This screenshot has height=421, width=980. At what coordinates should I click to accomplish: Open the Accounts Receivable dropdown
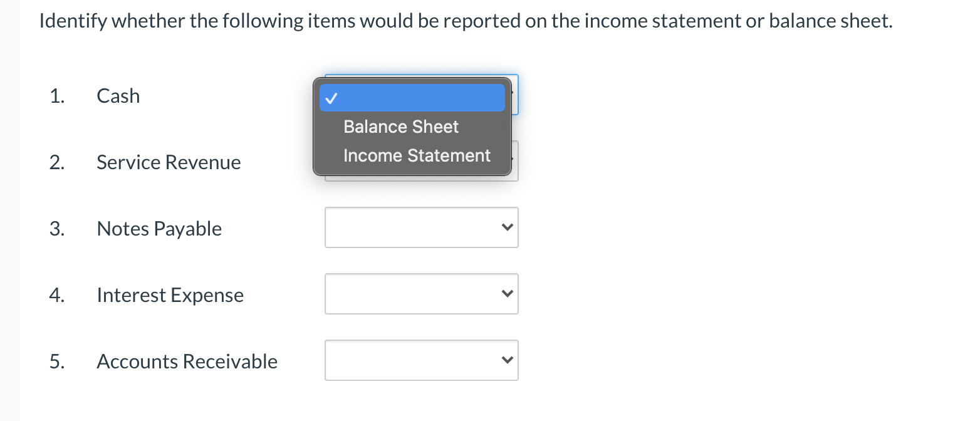click(x=421, y=360)
